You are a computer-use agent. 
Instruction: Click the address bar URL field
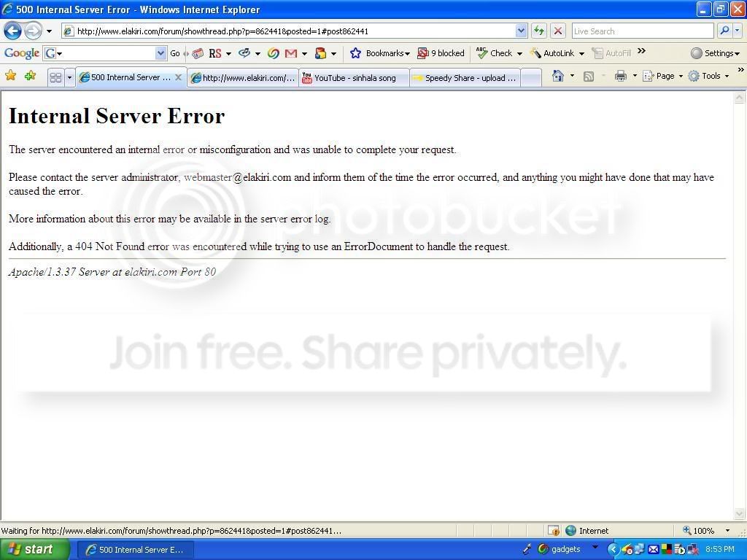(x=289, y=31)
